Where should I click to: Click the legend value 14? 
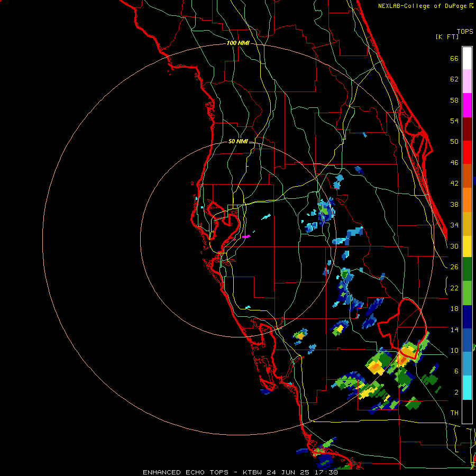pos(454,329)
